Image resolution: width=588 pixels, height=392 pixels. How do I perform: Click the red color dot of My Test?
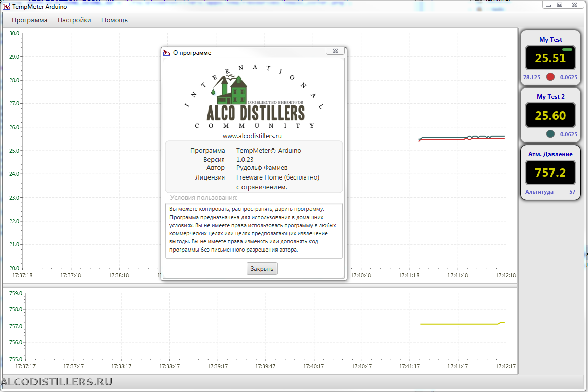click(550, 77)
